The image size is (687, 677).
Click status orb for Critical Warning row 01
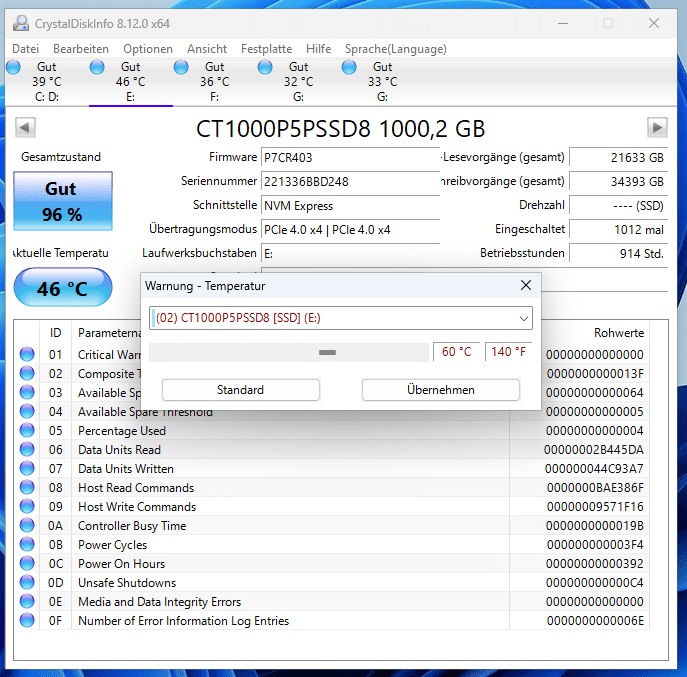27,354
